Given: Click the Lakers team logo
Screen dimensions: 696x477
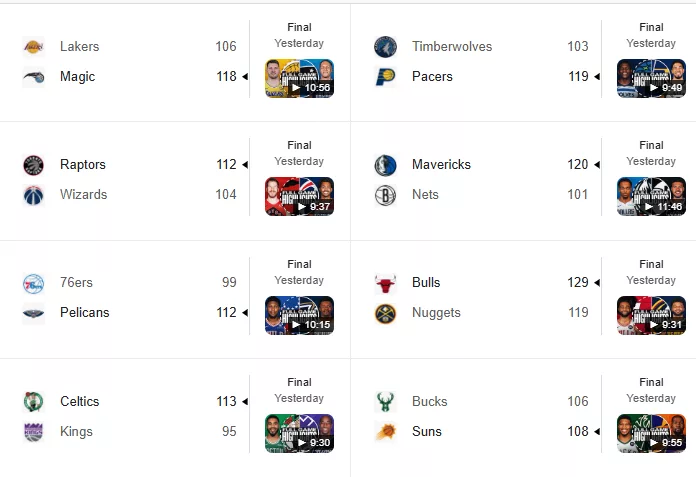Looking at the screenshot, I should (x=33, y=47).
